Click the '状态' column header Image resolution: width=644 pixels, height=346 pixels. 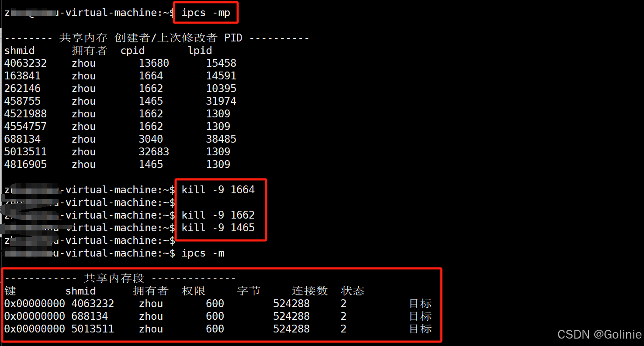tap(353, 291)
